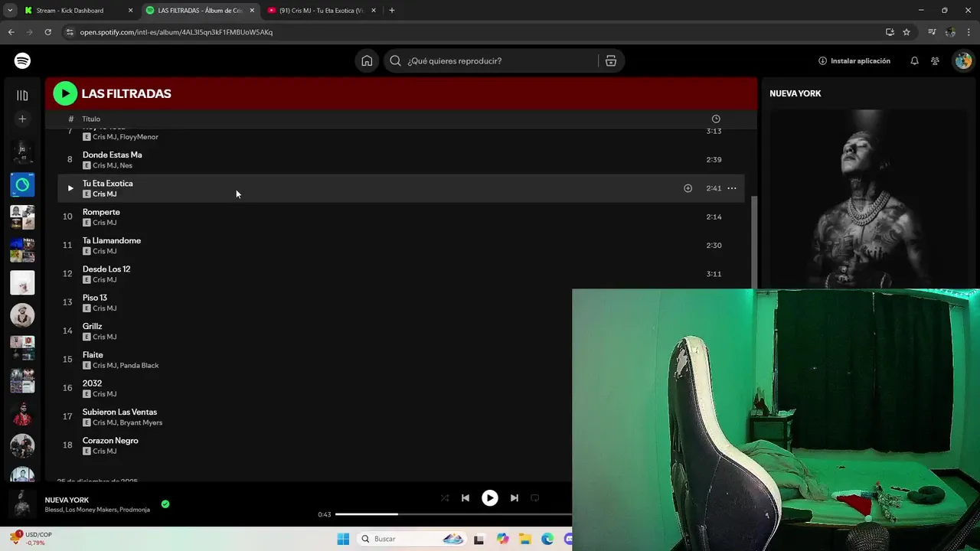This screenshot has height=551, width=980.
Task: Close the LAS FILTRADAS tab
Action: tap(252, 11)
